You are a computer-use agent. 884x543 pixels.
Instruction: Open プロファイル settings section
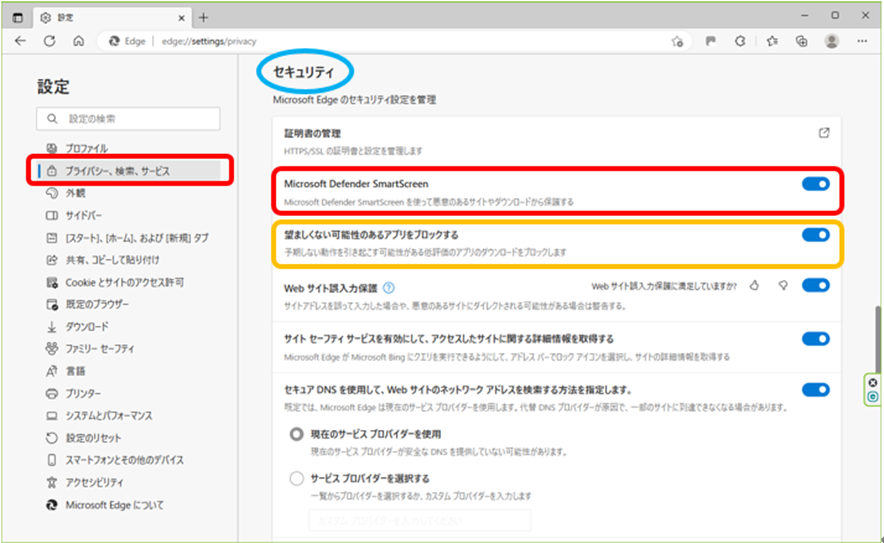[x=86, y=148]
